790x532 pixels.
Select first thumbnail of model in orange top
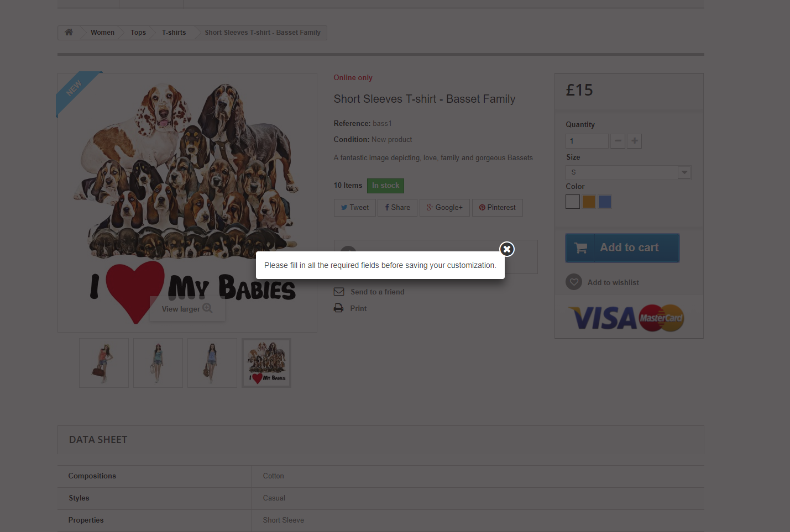(104, 363)
